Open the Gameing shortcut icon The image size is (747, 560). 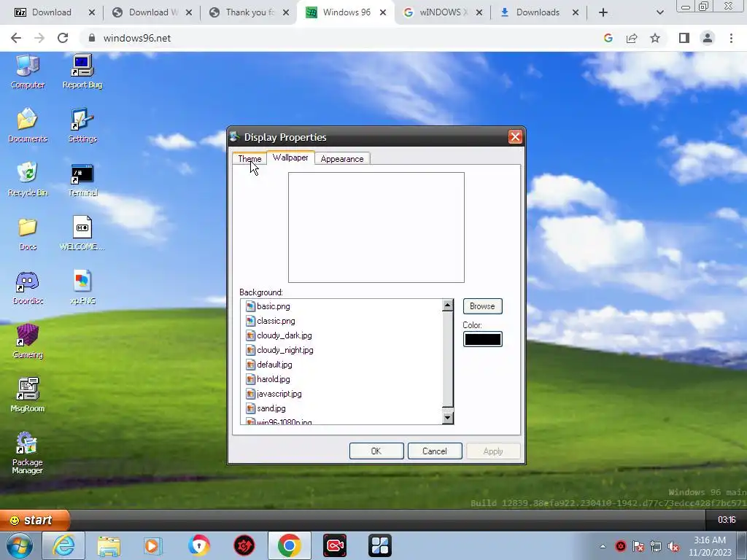[x=27, y=341]
